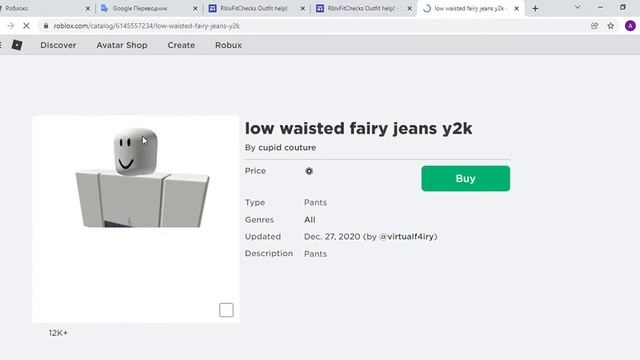Open the @virtualf4iry profile link
640x360 pixels.
coord(407,236)
